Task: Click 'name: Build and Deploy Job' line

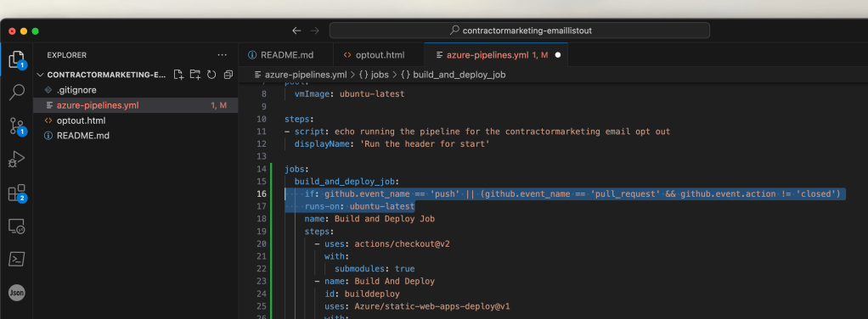Action: (369, 219)
